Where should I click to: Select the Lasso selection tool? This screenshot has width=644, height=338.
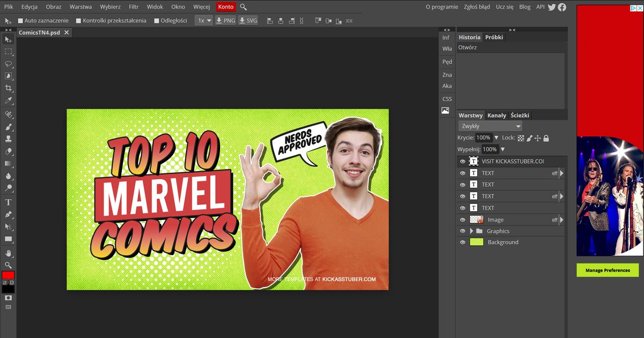8,64
